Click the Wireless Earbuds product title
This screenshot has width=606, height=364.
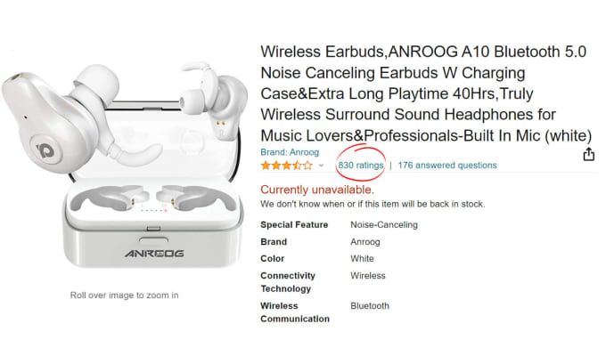(426, 93)
